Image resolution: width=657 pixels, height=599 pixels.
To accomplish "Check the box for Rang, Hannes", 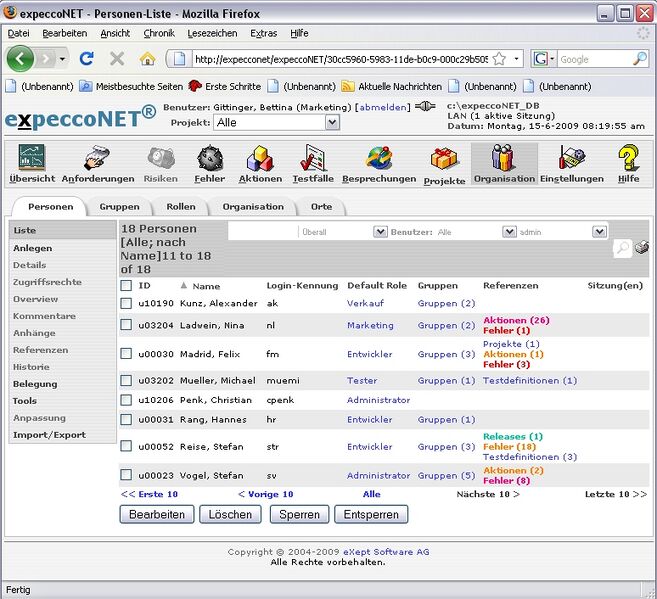I will (126, 419).
